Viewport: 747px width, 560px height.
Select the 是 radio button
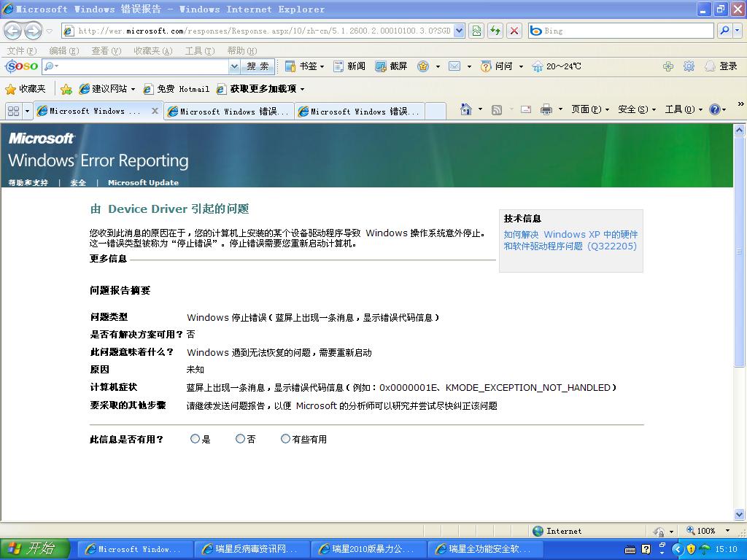coord(195,438)
